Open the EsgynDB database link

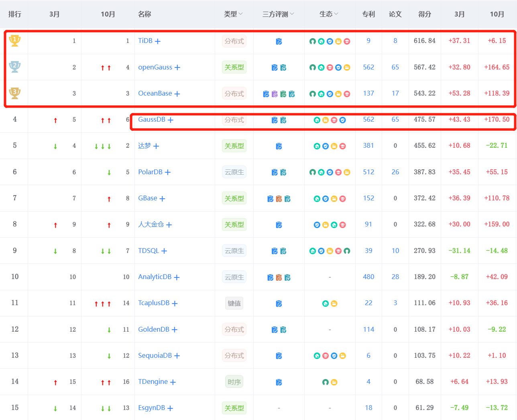pos(152,408)
